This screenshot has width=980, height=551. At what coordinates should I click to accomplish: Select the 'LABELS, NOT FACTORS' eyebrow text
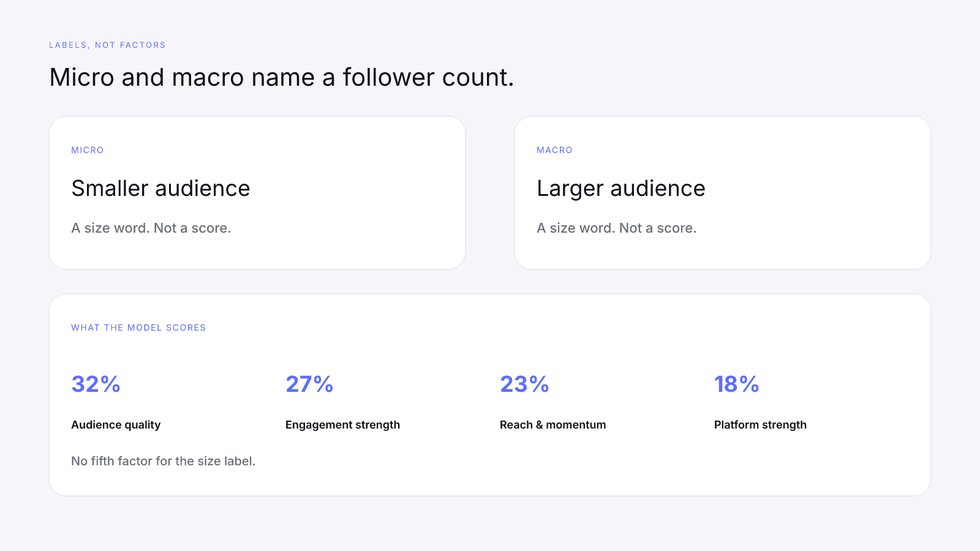pyautogui.click(x=107, y=45)
